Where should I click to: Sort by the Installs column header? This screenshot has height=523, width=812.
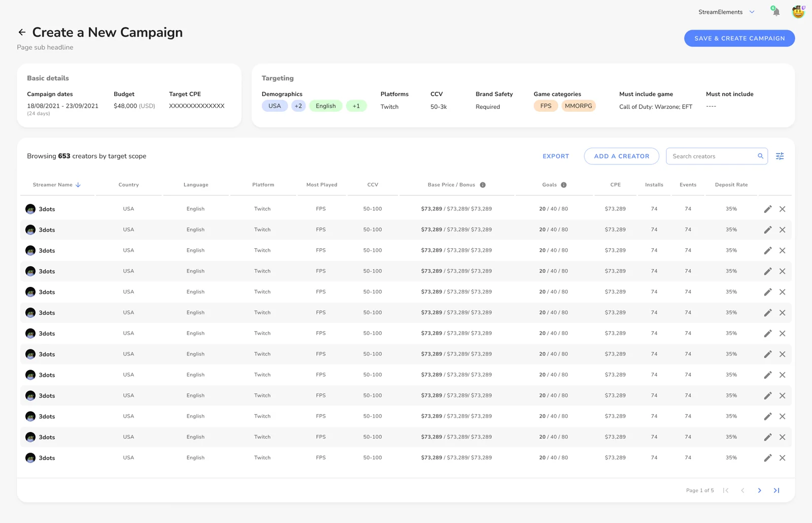654,185
